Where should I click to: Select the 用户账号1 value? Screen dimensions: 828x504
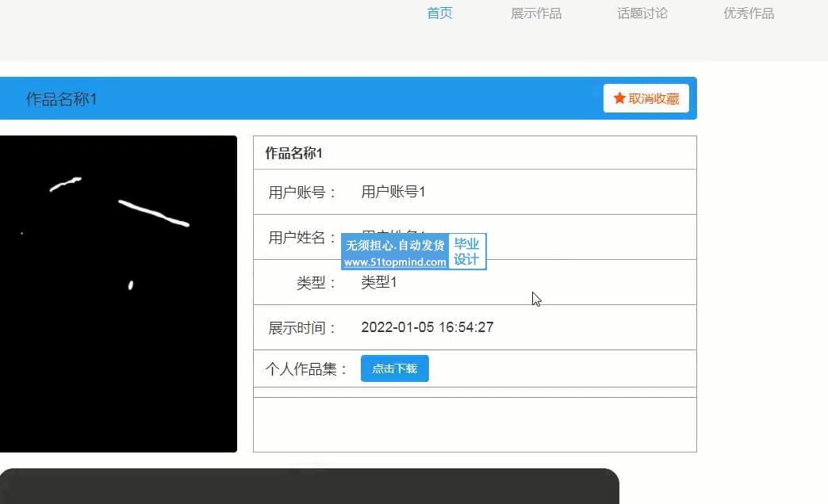click(x=393, y=192)
